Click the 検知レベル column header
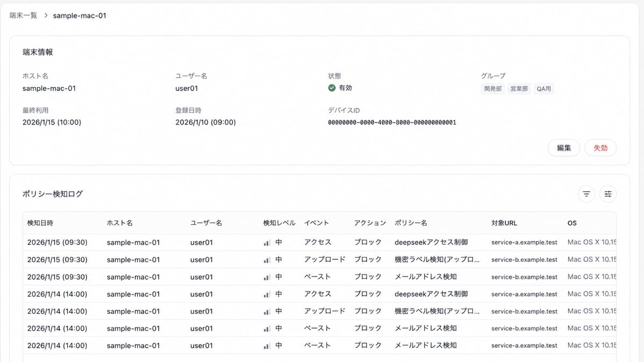644x362 pixels. pyautogui.click(x=279, y=223)
